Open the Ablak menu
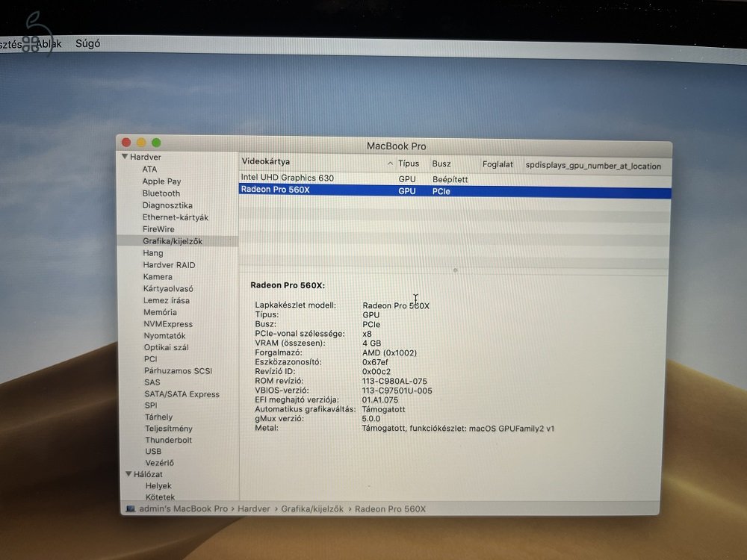The width and height of the screenshot is (747, 560). [49, 44]
